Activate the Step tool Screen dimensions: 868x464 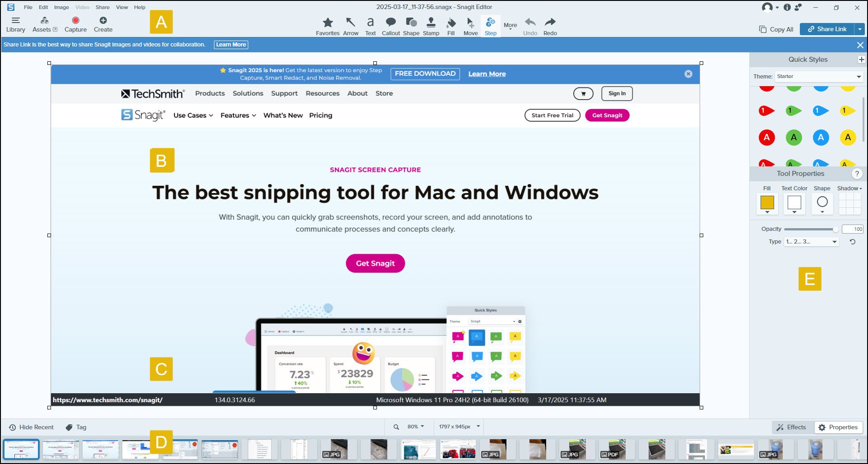490,26
